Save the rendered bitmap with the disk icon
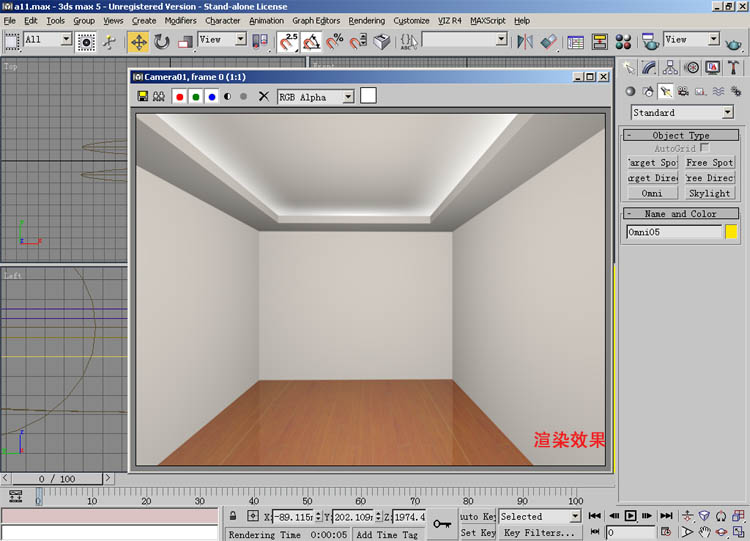 (143, 97)
